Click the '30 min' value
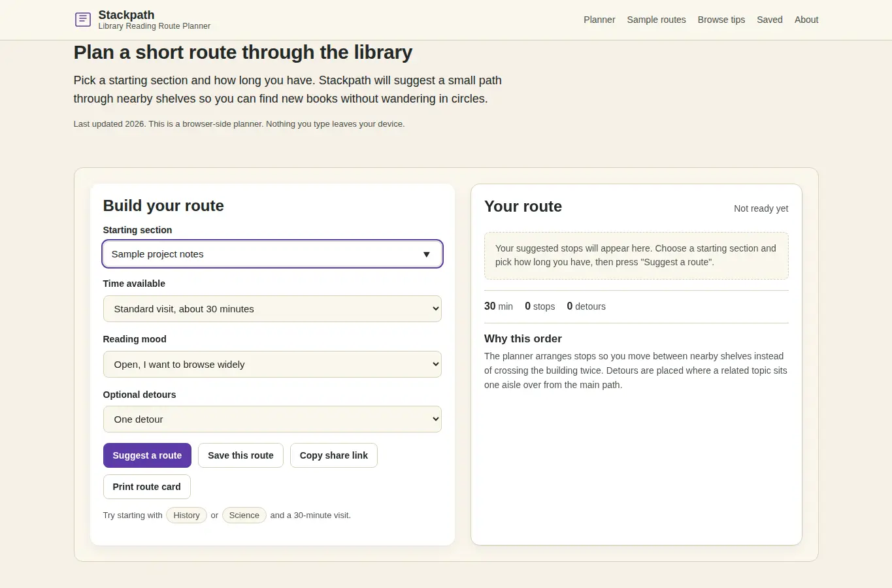This screenshot has width=892, height=588. 499,306
